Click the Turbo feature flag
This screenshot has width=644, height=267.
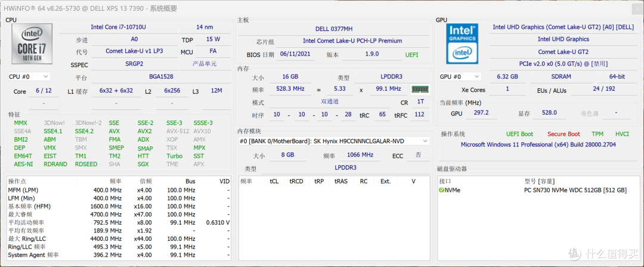pyautogui.click(x=174, y=156)
